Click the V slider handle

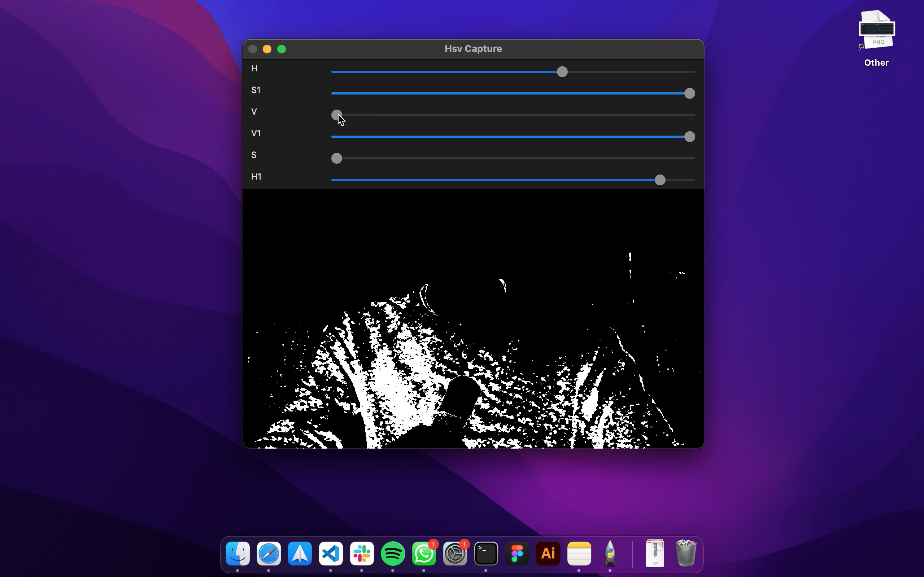(336, 115)
